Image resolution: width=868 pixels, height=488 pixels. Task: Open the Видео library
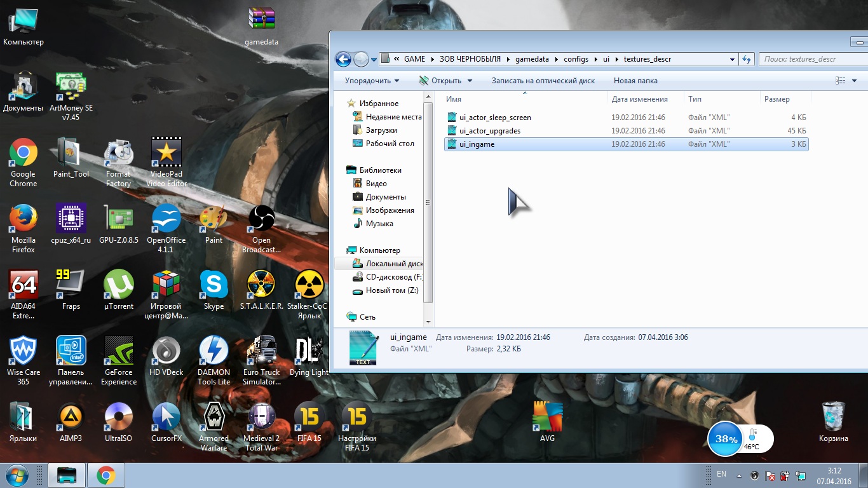tap(376, 184)
